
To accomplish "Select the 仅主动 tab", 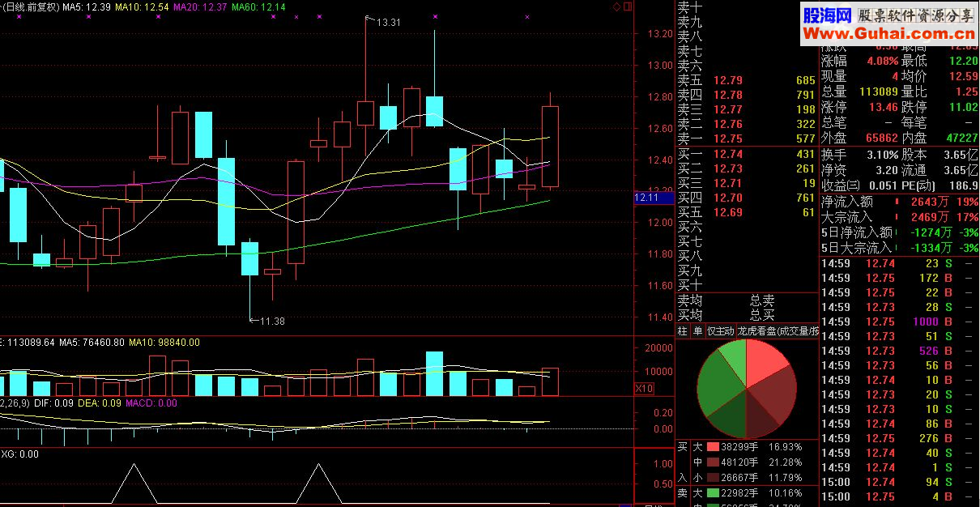I will [720, 330].
